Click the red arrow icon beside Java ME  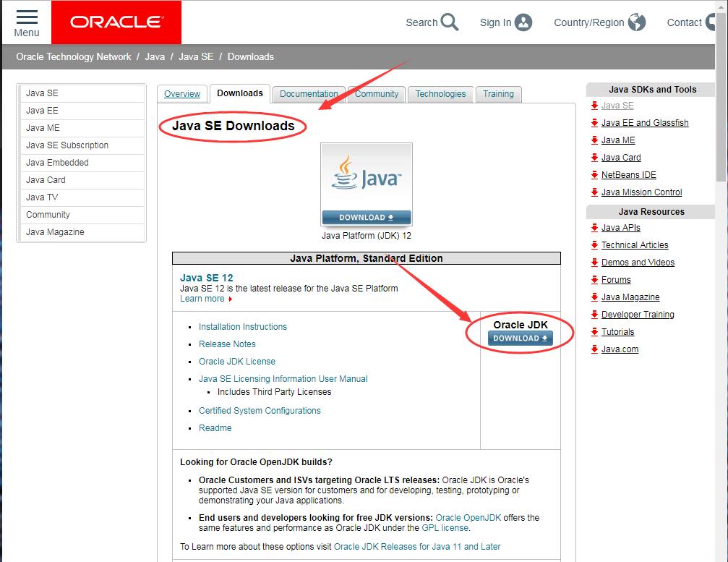point(594,140)
